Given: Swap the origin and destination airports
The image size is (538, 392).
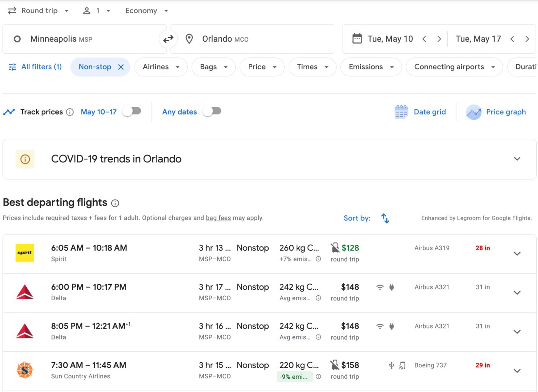Looking at the screenshot, I should coord(168,39).
